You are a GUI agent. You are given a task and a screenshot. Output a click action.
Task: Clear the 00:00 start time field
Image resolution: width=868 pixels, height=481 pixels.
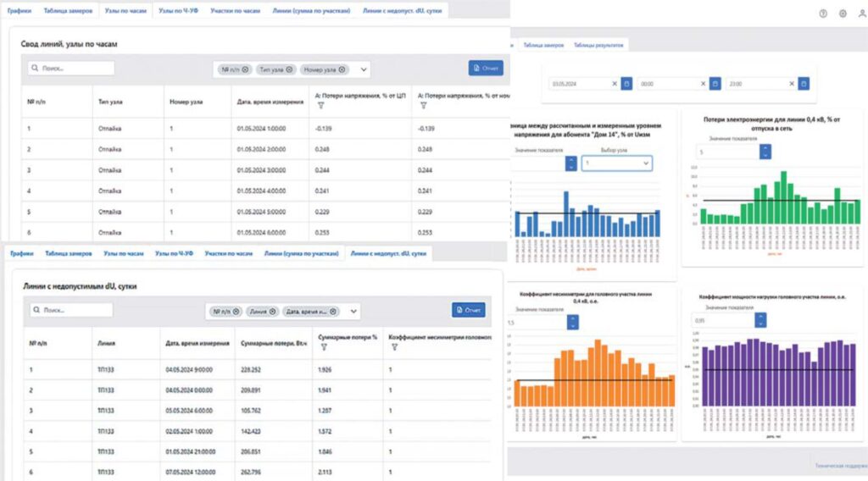click(x=703, y=84)
